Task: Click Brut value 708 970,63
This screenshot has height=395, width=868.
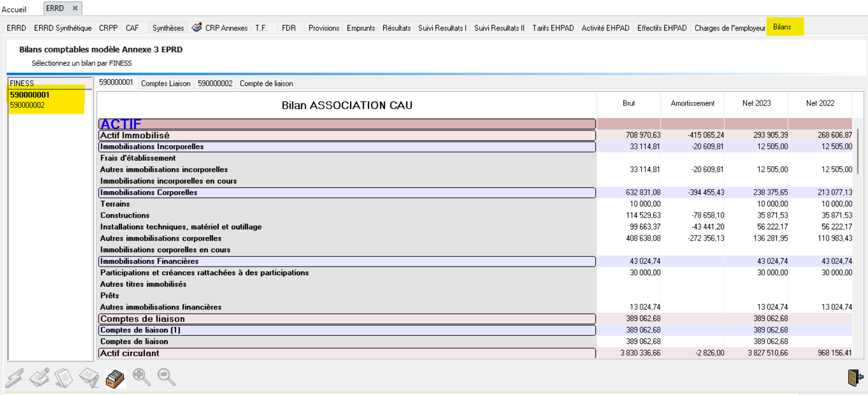Action: coord(643,135)
